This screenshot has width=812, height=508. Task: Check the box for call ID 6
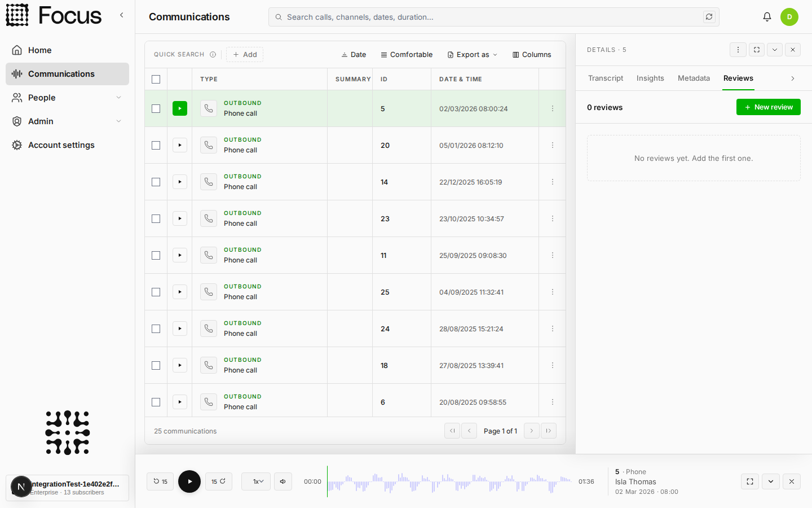(x=156, y=402)
